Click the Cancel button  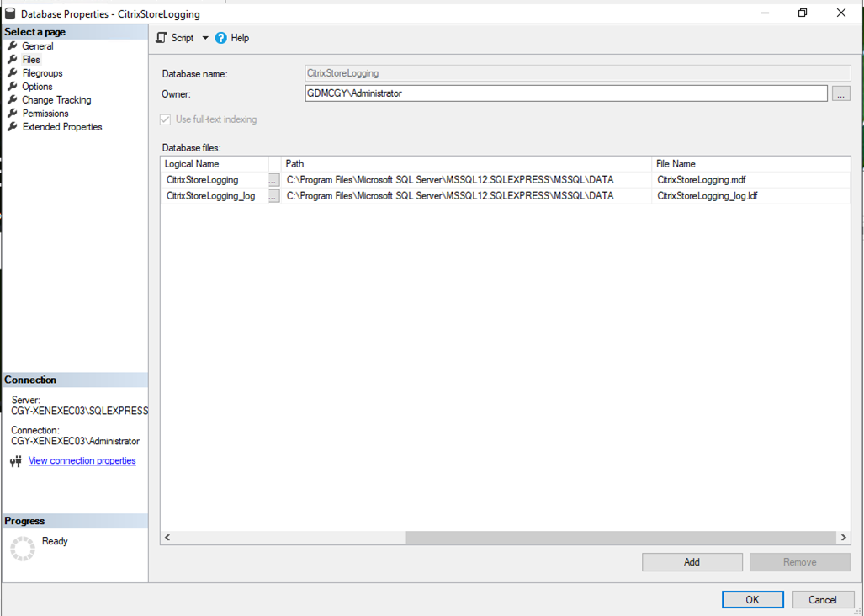click(x=824, y=599)
